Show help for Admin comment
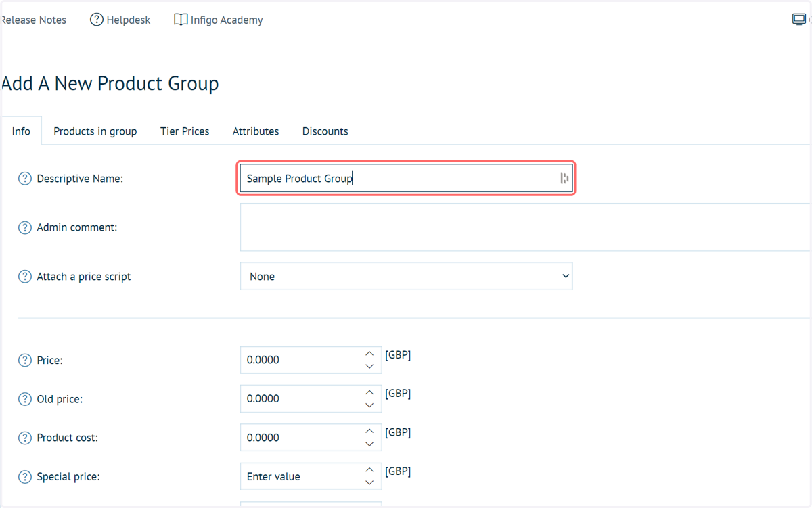The width and height of the screenshot is (812, 508). [25, 227]
